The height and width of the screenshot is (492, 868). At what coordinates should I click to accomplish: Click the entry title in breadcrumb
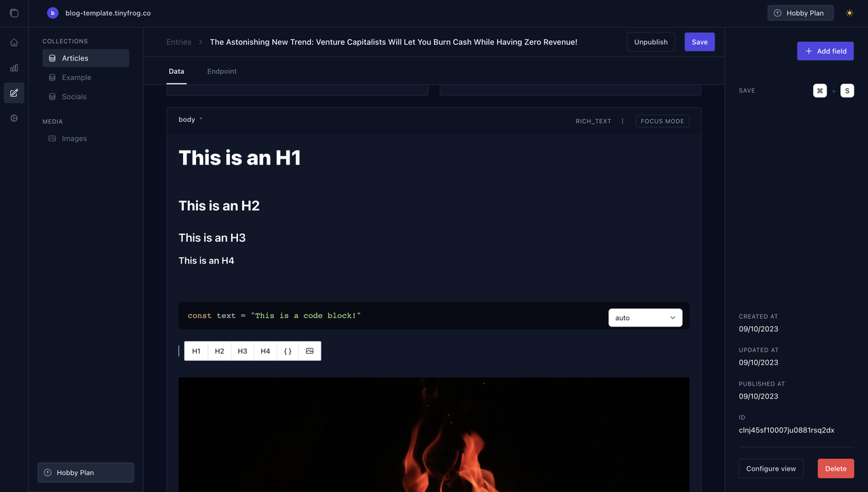(x=393, y=42)
